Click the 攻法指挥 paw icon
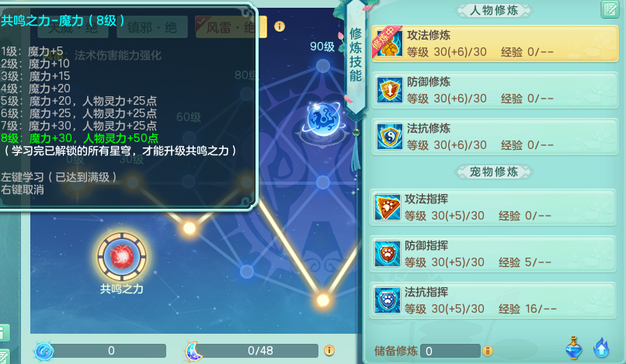This screenshot has width=626, height=364. point(388,207)
